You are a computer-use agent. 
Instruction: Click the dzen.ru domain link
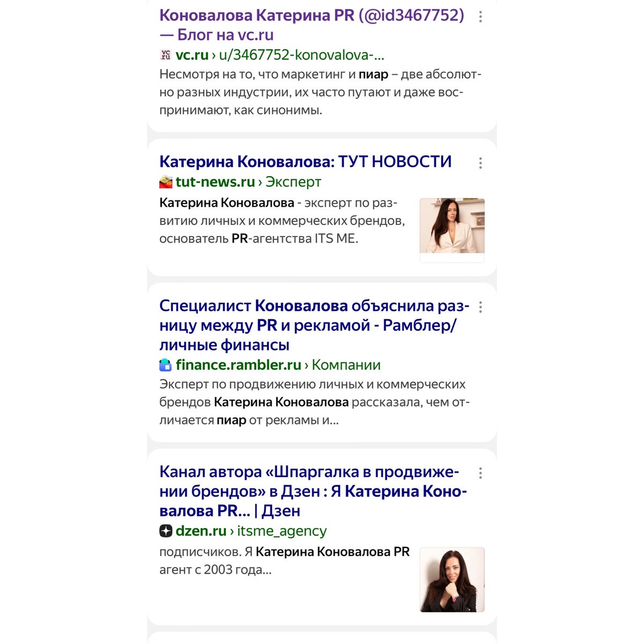pos(201,531)
